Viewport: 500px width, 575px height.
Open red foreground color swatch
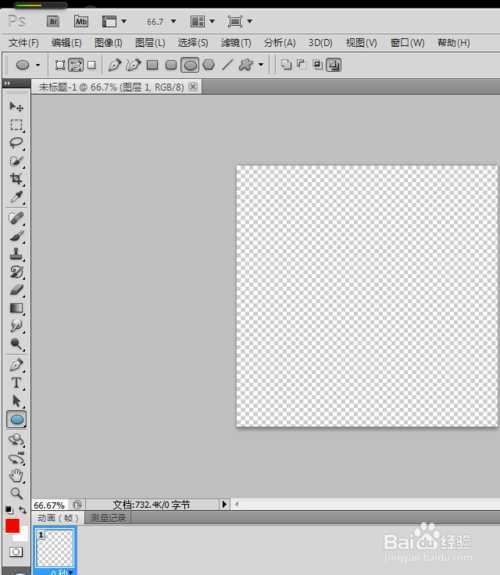12,526
